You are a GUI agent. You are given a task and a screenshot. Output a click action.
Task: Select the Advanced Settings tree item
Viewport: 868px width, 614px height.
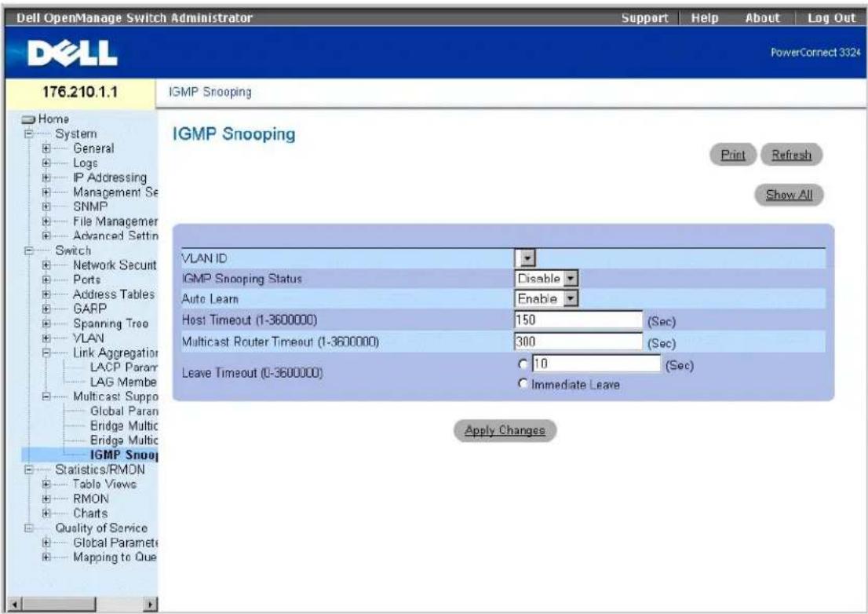[x=115, y=236]
